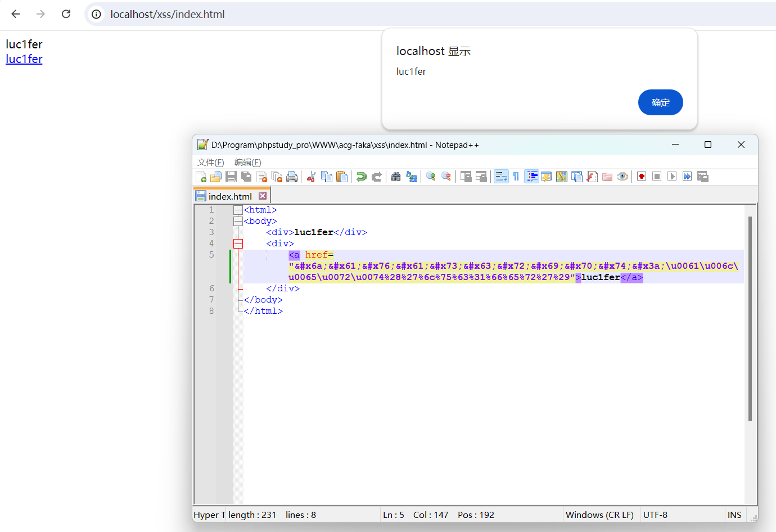The height and width of the screenshot is (532, 776).
Task: Click the browser address bar URL
Action: coord(168,14)
